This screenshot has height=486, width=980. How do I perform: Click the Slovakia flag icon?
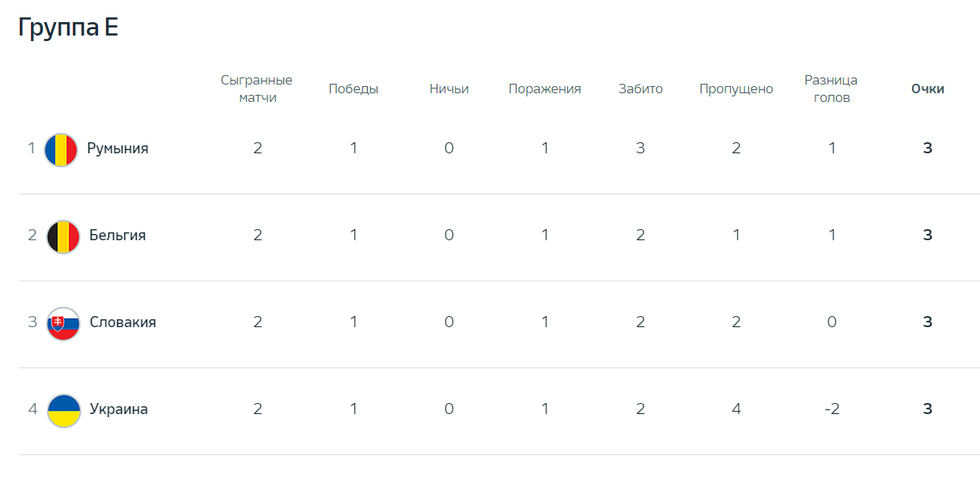[63, 323]
